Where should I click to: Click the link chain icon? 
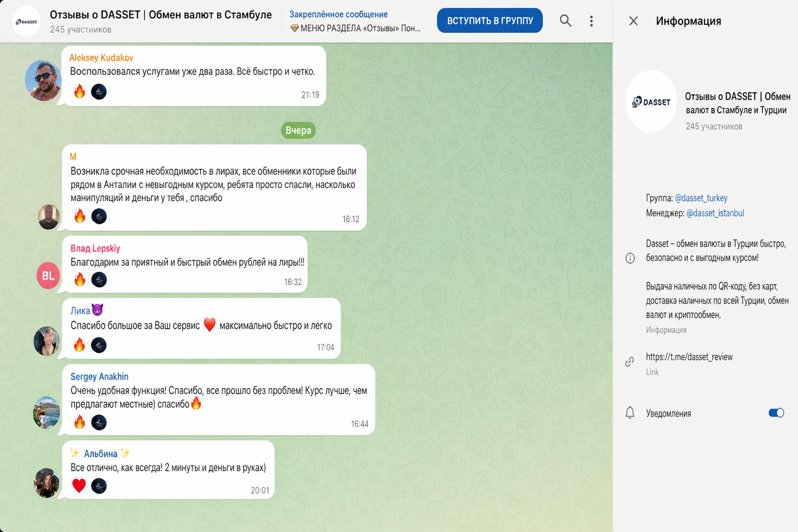coord(630,362)
